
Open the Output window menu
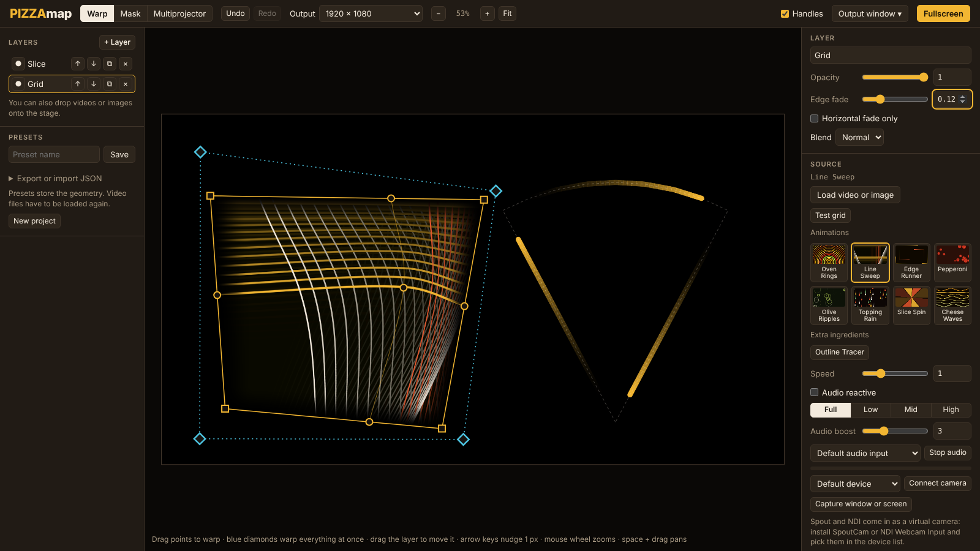tap(870, 13)
